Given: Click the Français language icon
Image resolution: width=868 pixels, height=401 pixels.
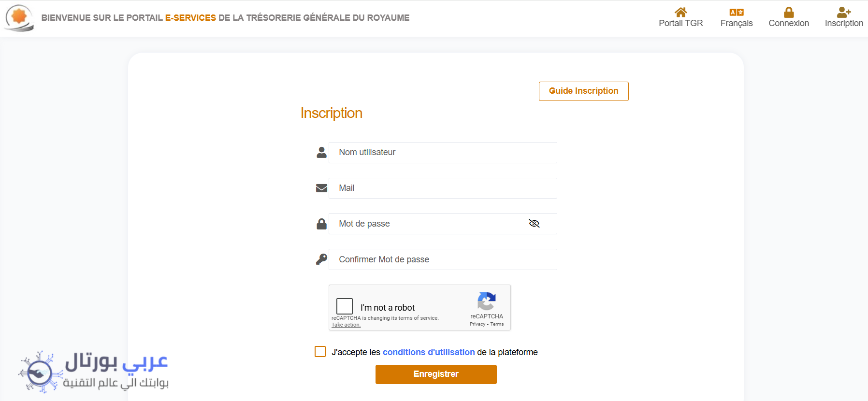Looking at the screenshot, I should [x=736, y=12].
